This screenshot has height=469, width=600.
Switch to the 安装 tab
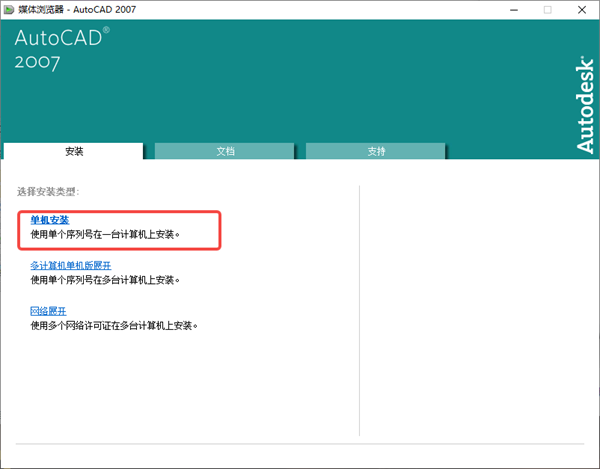pyautogui.click(x=73, y=151)
